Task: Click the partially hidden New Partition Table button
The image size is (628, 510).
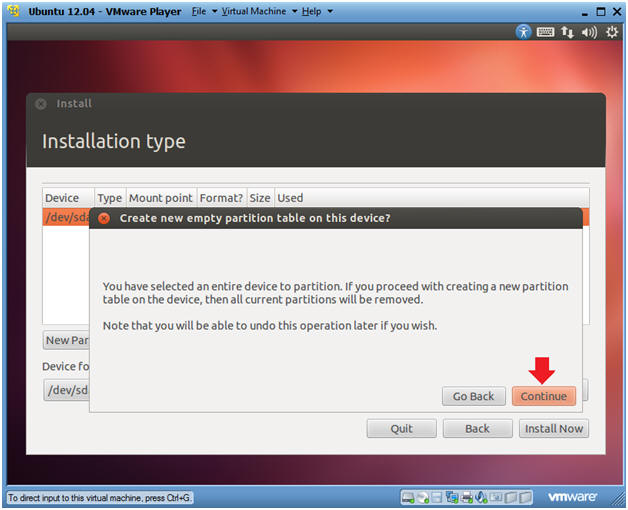Action: 66,340
